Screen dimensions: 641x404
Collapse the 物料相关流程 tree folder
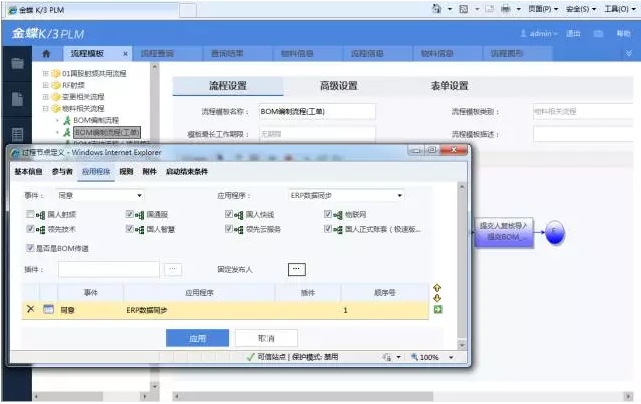(x=45, y=109)
